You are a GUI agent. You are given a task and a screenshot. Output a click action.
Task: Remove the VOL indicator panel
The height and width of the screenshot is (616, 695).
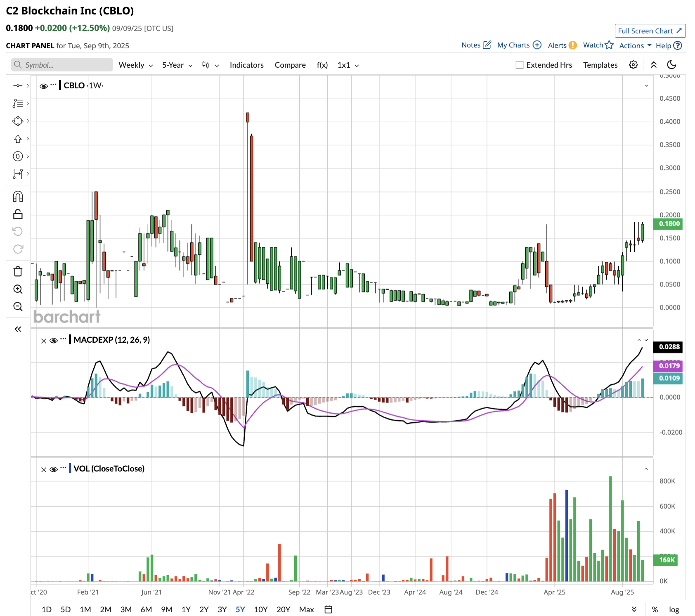(x=44, y=469)
